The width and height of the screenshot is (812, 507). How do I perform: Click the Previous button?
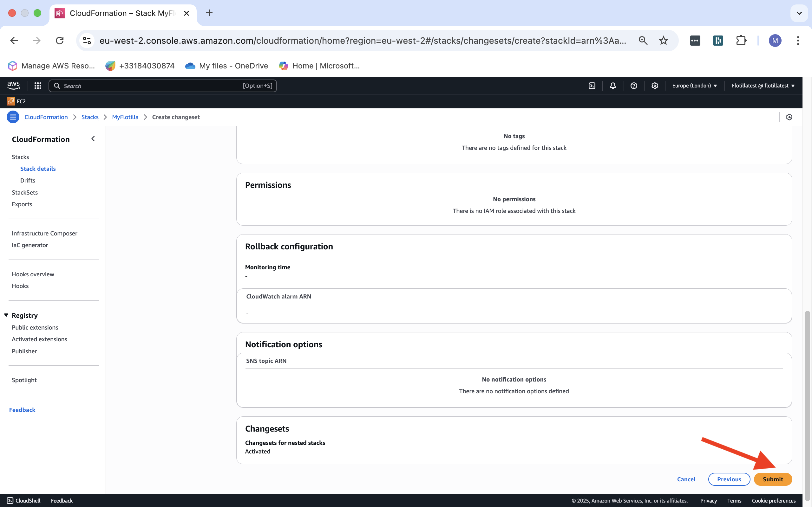click(x=729, y=479)
